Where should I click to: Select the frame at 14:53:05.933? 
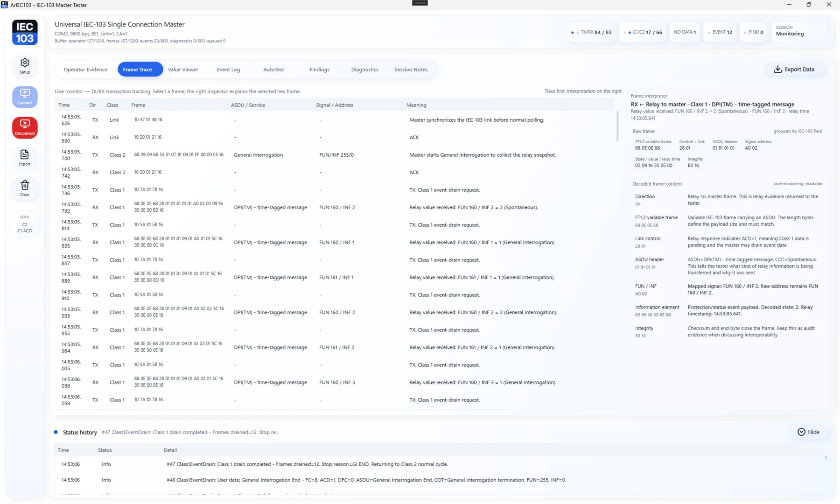pos(336,313)
